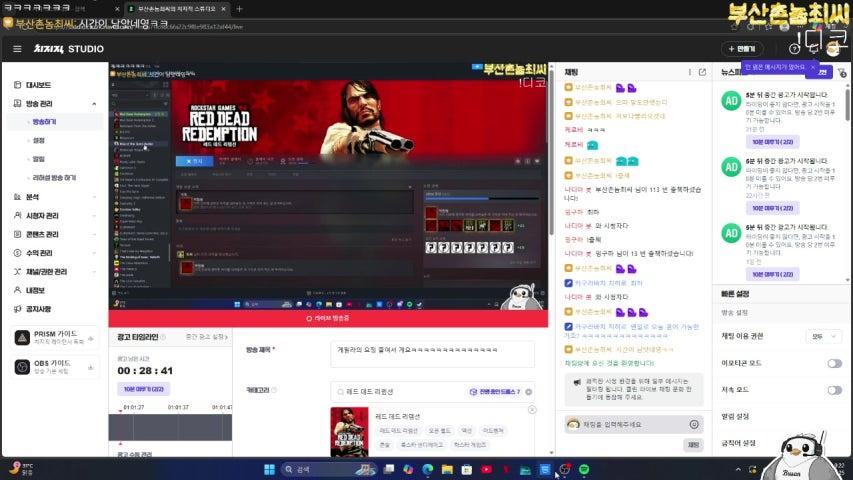Switch to first browser tab ㅋㅋㅋㅋㅋㅋㅋ
Viewport: 853px width, 480px height.
click(x=60, y=9)
